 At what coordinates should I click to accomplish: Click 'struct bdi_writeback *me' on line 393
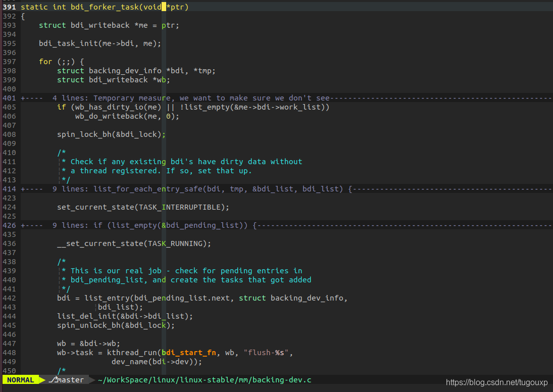(x=93, y=25)
